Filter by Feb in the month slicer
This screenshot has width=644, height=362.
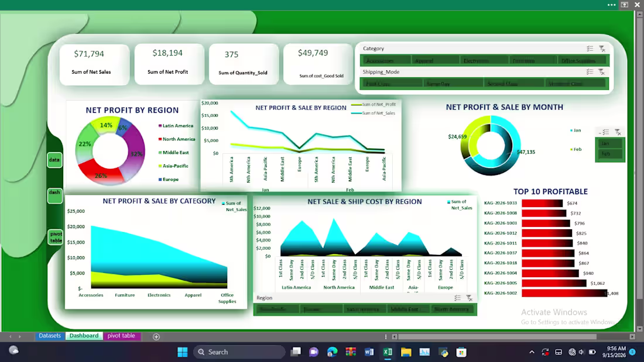click(610, 154)
